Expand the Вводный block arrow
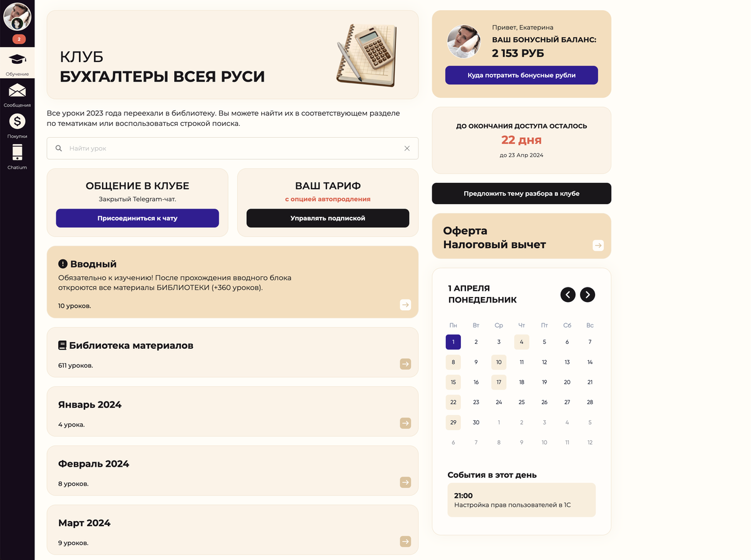This screenshot has width=751, height=560. pyautogui.click(x=405, y=305)
